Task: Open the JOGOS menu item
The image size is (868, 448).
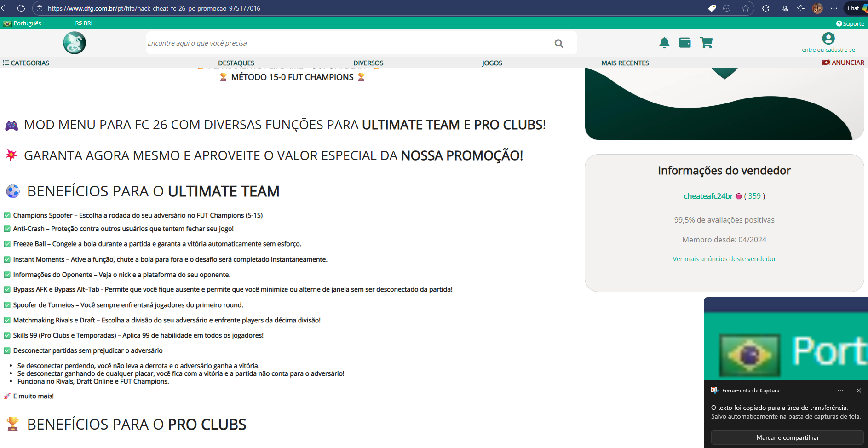Action: (492, 63)
